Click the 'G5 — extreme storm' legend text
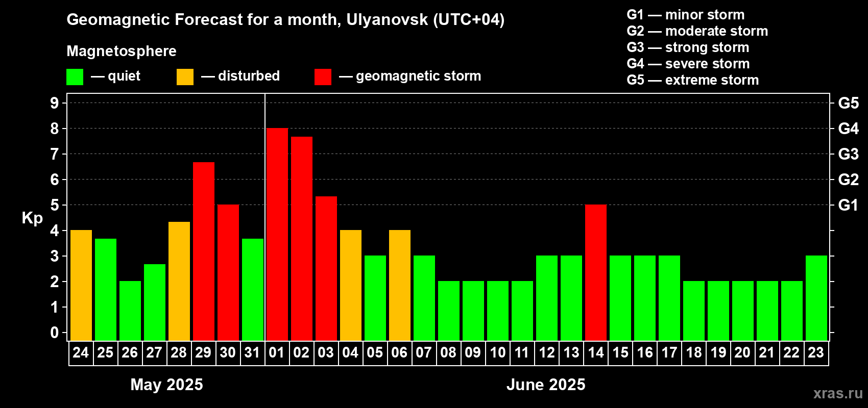The height and width of the screenshot is (408, 868). click(693, 80)
